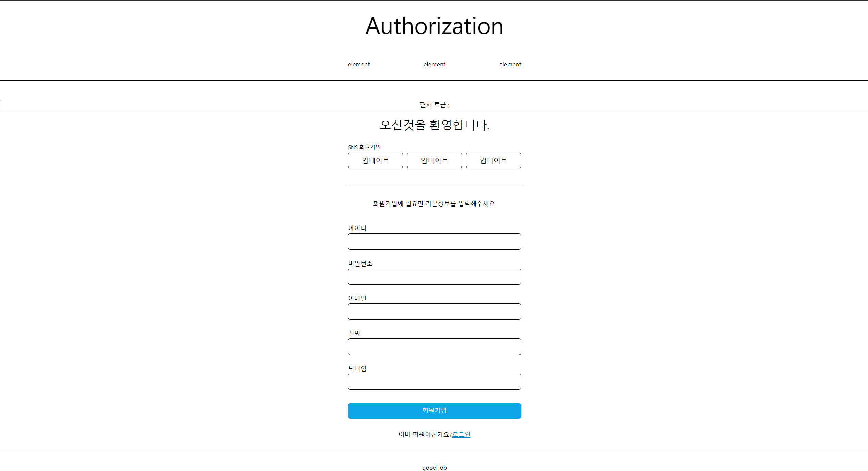Click the 오신것을 환영합니다 heading
The height and width of the screenshot is (471, 868).
(434, 125)
